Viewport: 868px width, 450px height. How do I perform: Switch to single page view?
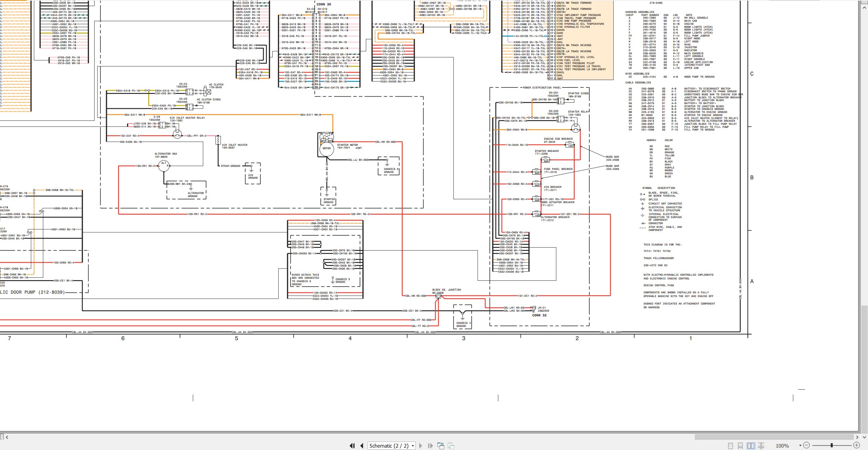[x=731, y=446]
